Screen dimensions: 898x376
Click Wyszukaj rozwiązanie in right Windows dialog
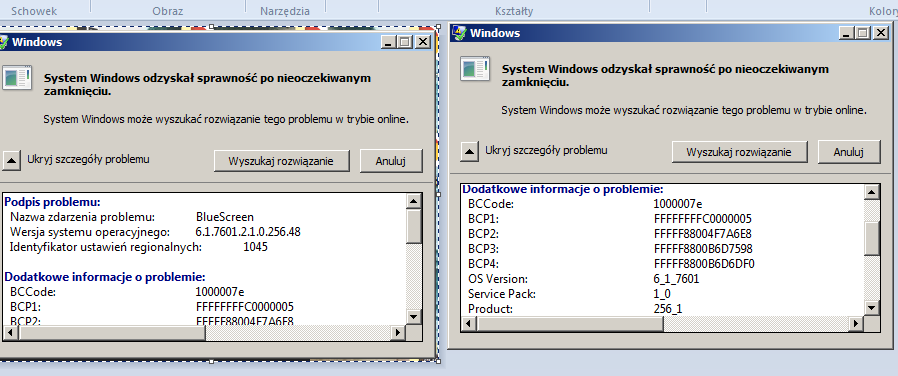pyautogui.click(x=739, y=152)
